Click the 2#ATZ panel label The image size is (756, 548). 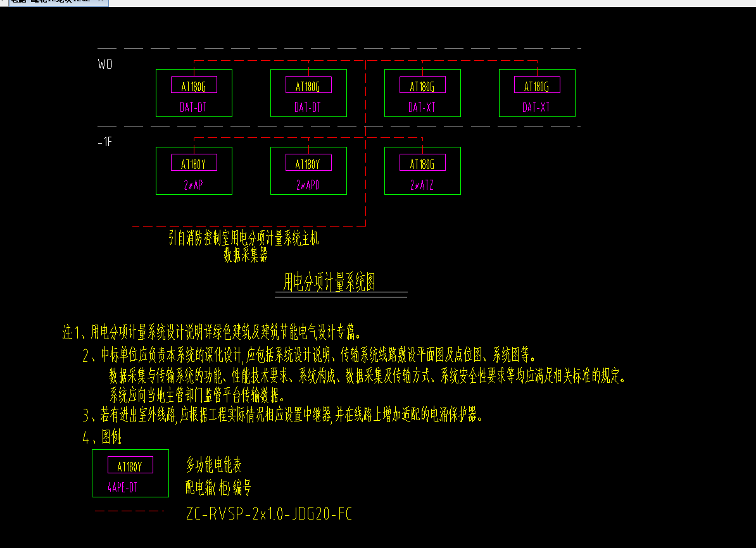[422, 185]
